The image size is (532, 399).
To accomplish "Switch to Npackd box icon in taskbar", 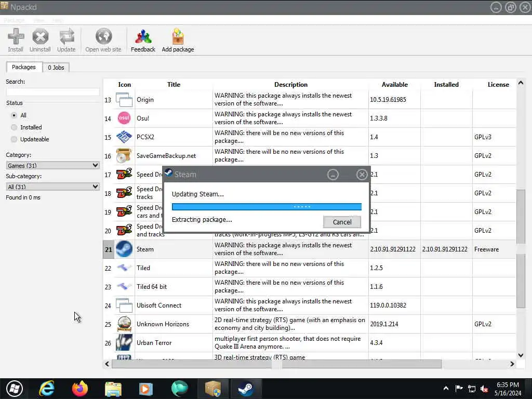I will 213,389.
